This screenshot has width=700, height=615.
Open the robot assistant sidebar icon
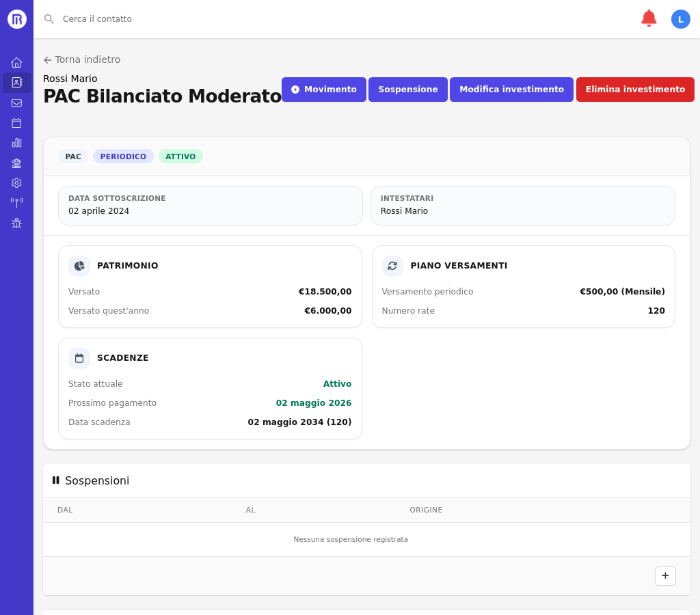16,163
